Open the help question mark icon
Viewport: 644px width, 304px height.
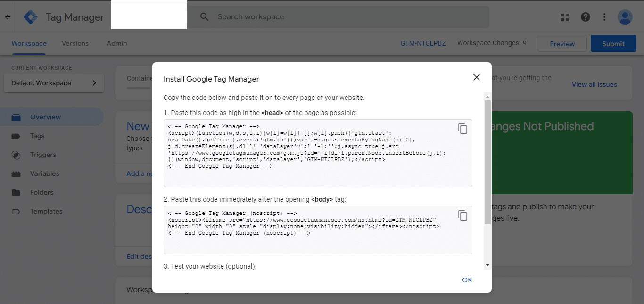pyautogui.click(x=586, y=17)
